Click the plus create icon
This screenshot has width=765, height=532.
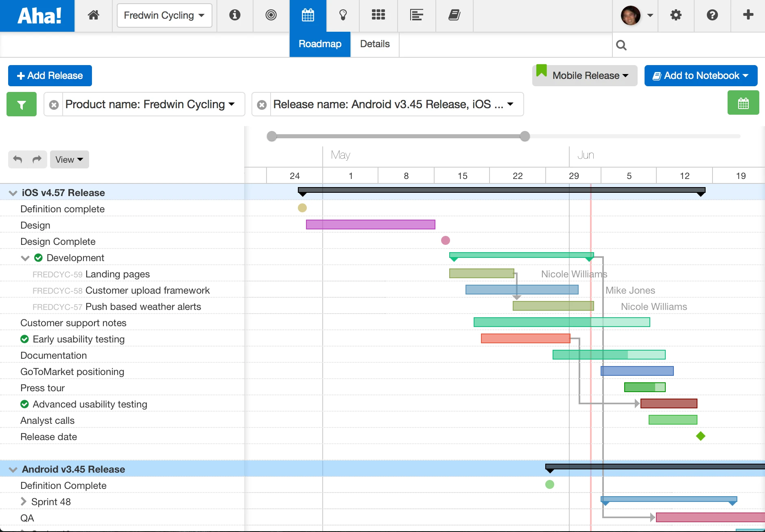pyautogui.click(x=748, y=15)
